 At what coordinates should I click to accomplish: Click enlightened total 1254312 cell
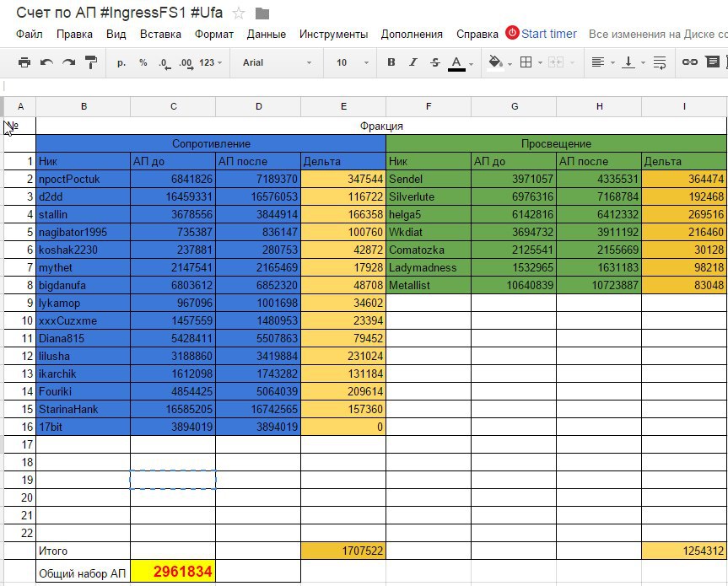tap(684, 551)
